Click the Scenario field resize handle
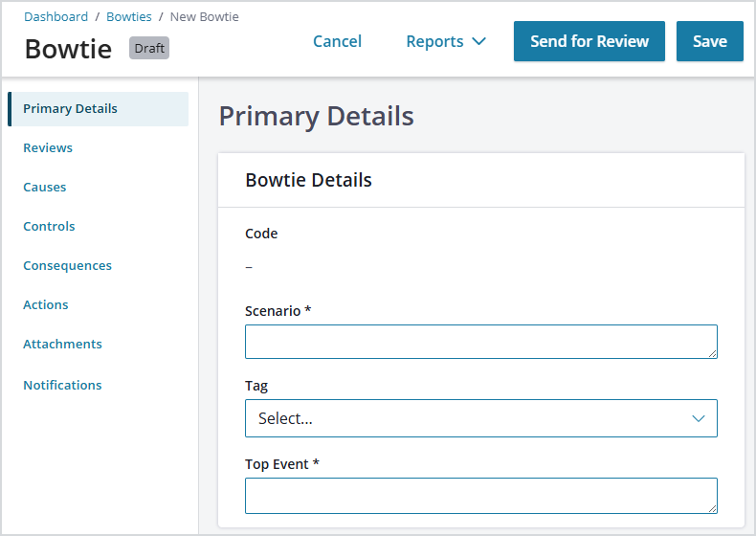 712,353
